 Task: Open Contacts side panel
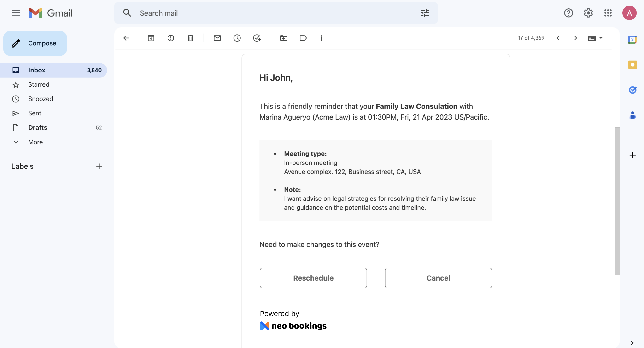pyautogui.click(x=632, y=115)
